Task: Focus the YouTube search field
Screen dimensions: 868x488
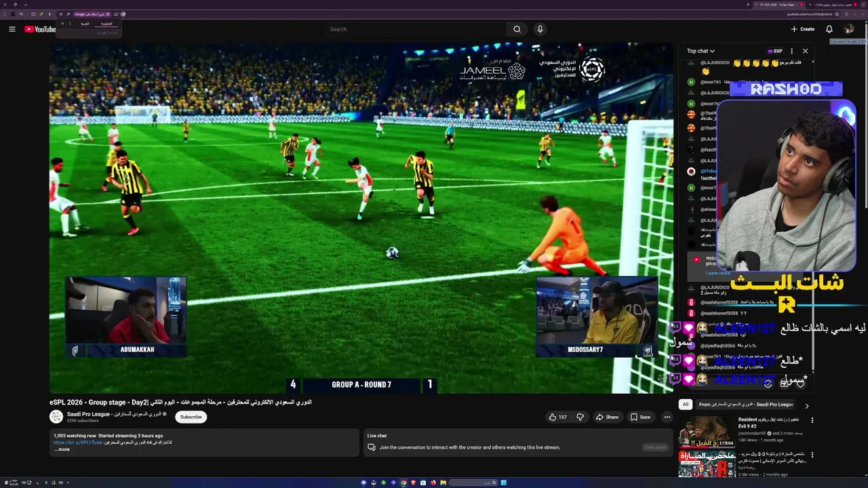Action: [416, 29]
